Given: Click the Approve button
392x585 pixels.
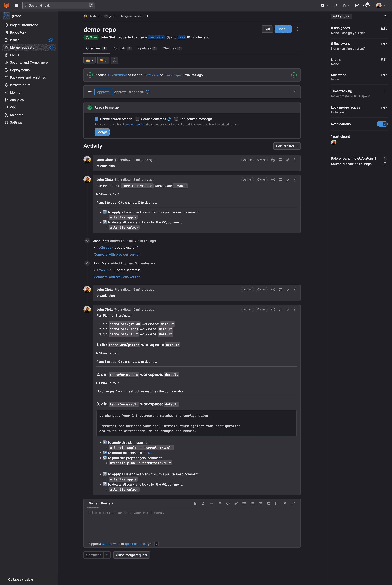Looking at the screenshot, I should (103, 92).
